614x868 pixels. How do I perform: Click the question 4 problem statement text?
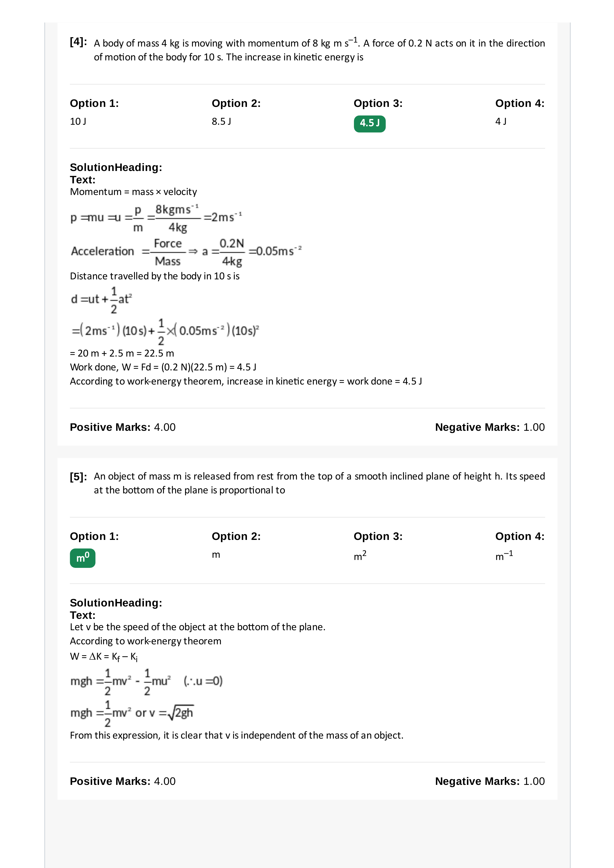(319, 49)
